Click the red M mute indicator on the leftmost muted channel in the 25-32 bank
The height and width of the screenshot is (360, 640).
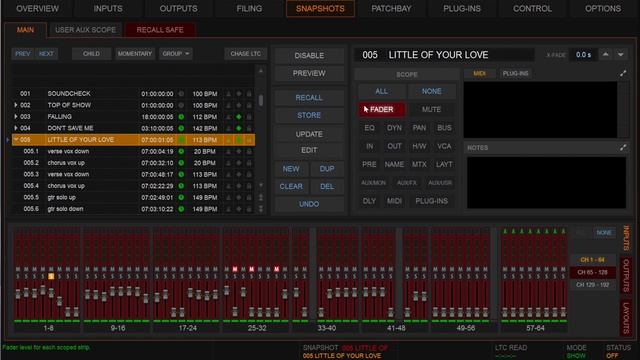[235, 269]
